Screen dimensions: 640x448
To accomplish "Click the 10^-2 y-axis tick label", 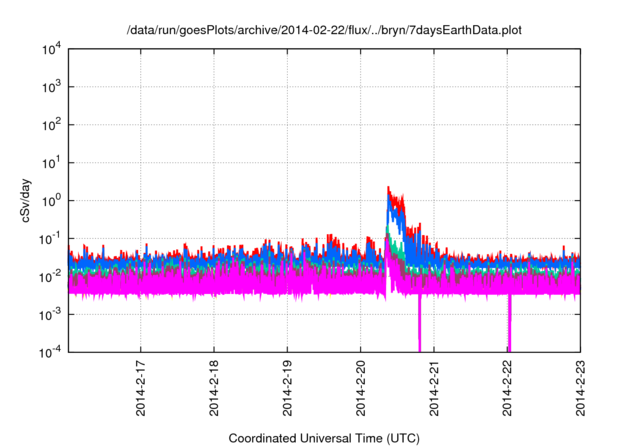I will tap(51, 277).
